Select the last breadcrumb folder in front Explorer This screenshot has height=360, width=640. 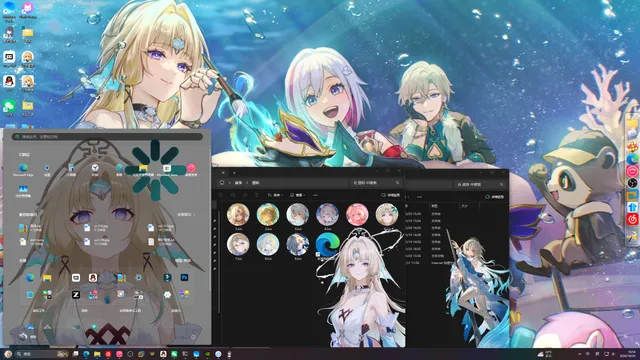[x=256, y=183]
